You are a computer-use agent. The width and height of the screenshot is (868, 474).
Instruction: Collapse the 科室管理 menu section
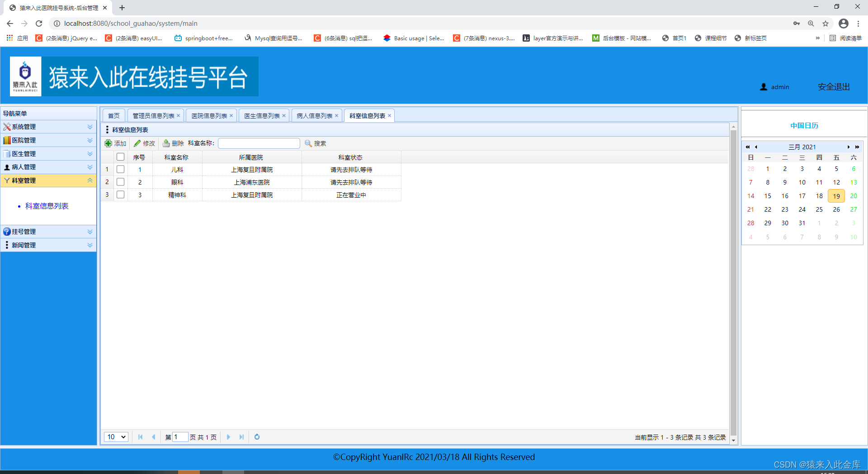pos(48,180)
